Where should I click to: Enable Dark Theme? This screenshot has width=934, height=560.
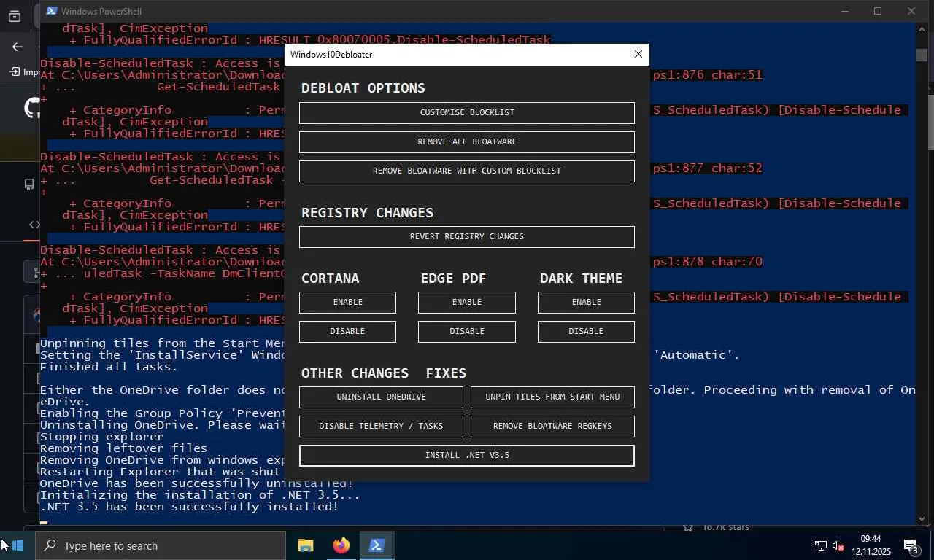pyautogui.click(x=586, y=302)
